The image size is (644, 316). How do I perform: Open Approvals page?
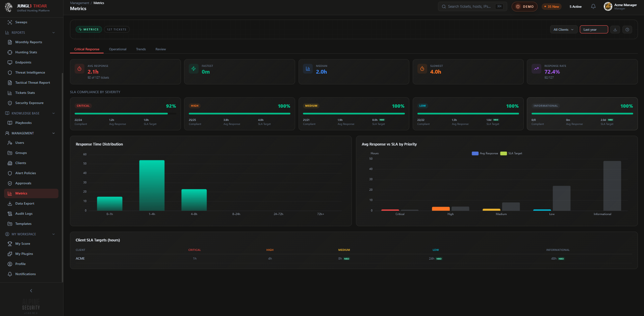coord(31,183)
